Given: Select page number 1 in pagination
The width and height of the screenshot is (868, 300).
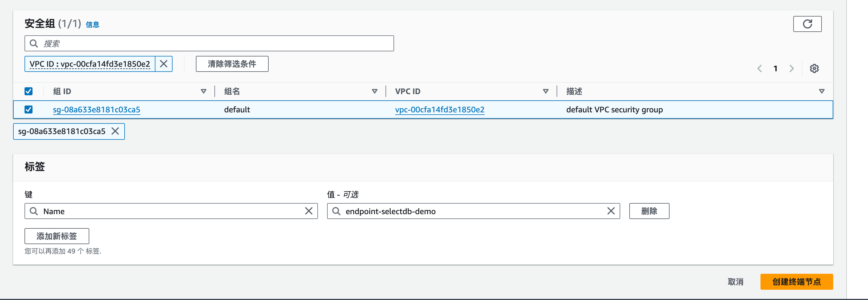Looking at the screenshot, I should 775,68.
